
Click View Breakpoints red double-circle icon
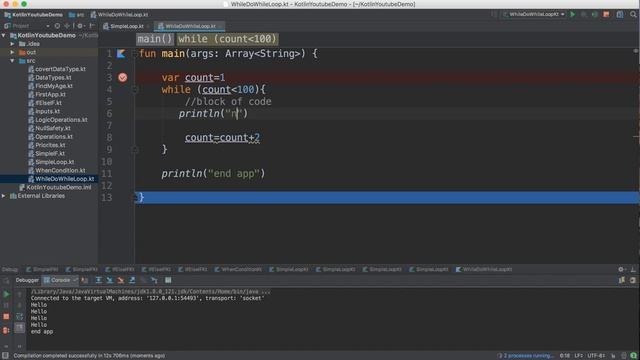[x=6, y=330]
